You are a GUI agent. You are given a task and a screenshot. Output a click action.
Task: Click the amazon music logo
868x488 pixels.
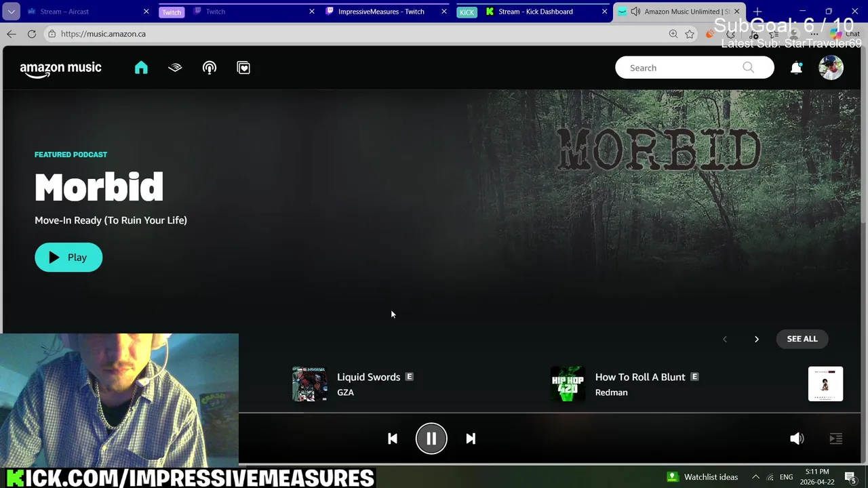point(60,68)
